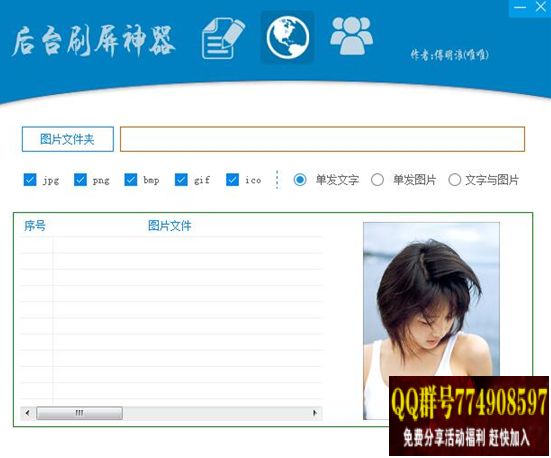Screen dimensions: 551x458
Task: Select the 文字与图片 radio option
Action: pyautogui.click(x=454, y=180)
